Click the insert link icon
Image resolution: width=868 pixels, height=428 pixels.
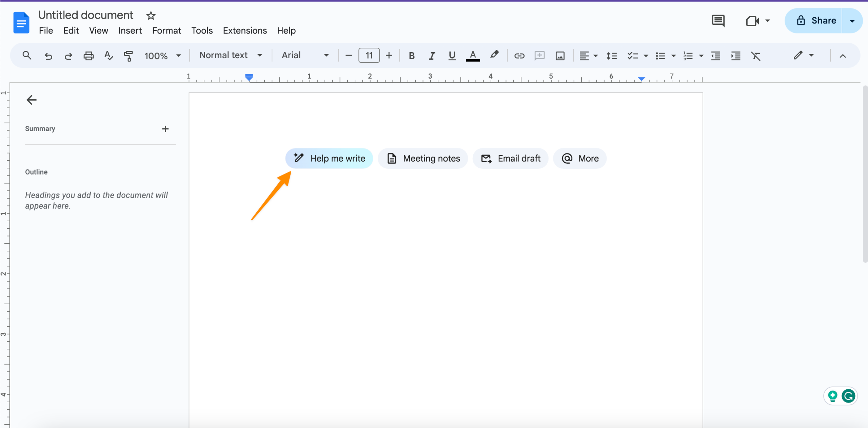[519, 56]
